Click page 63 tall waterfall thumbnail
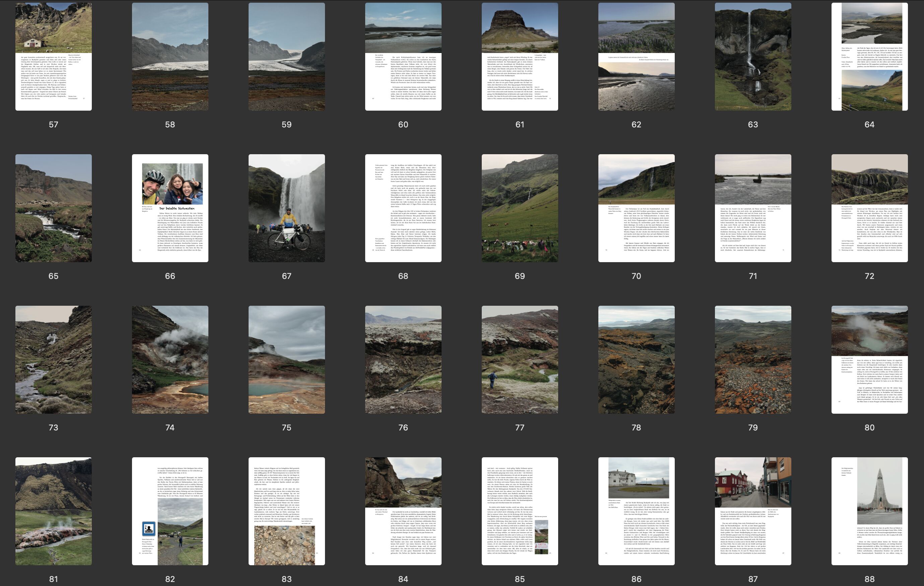This screenshot has height=586, width=924. (753, 56)
